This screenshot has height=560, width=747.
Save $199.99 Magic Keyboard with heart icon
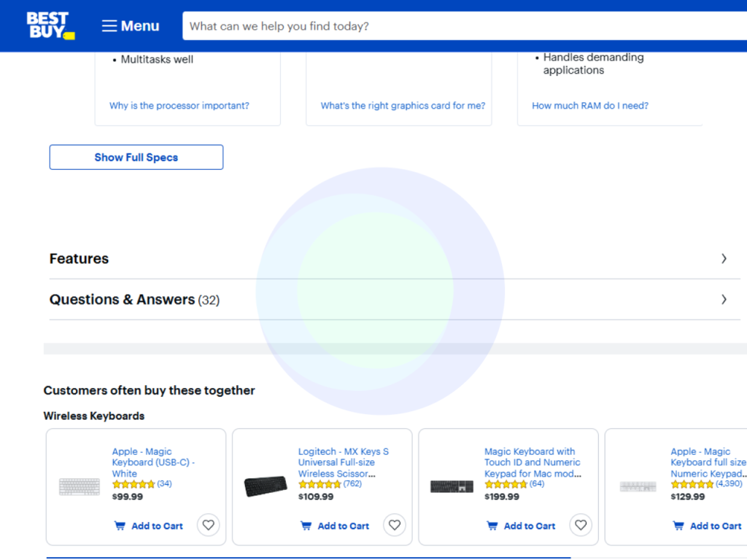pyautogui.click(x=581, y=525)
